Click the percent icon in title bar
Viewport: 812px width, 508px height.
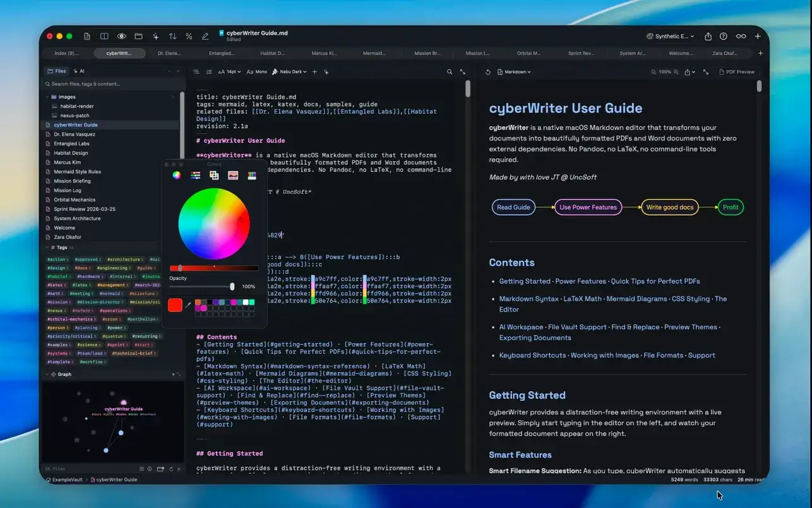coord(189,37)
